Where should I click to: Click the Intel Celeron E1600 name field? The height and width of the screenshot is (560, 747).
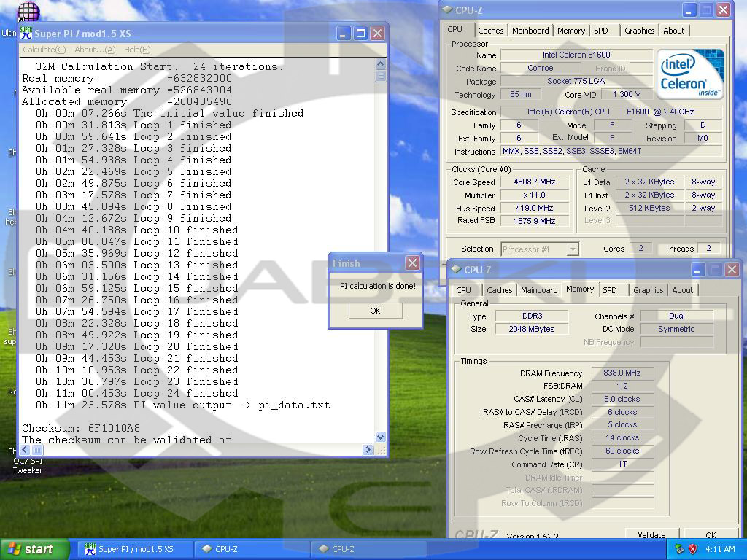tap(576, 55)
